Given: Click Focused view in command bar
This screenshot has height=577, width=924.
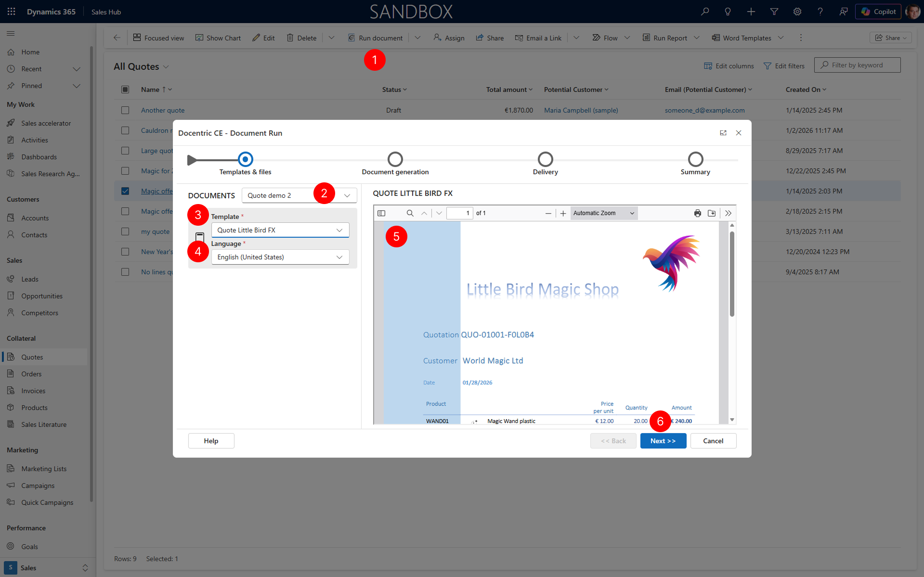Looking at the screenshot, I should [158, 38].
